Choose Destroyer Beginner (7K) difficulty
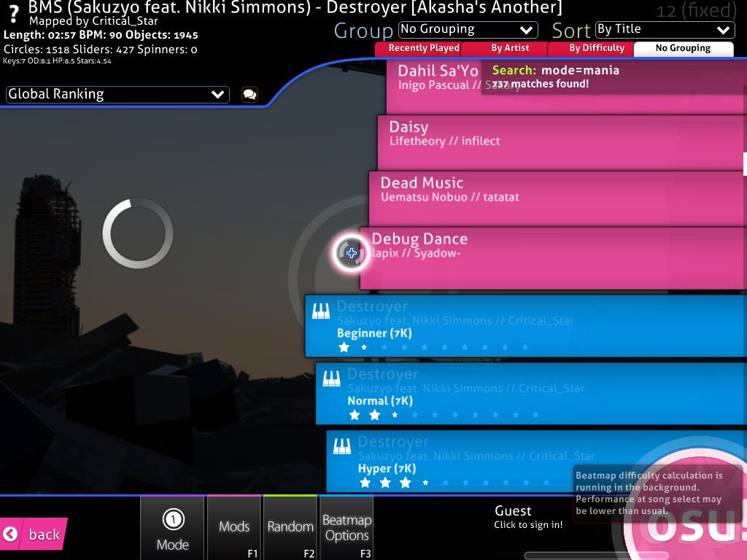 click(526, 326)
